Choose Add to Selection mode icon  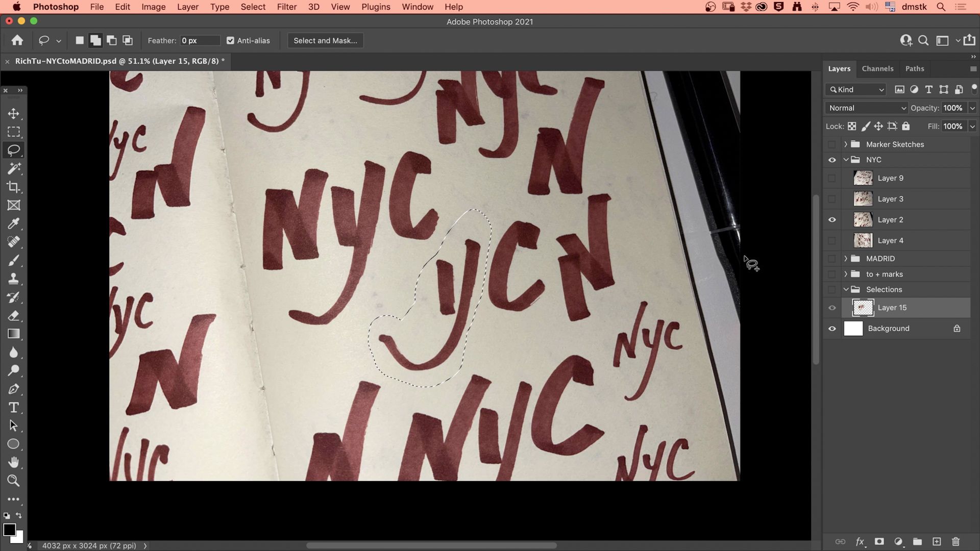(95, 40)
